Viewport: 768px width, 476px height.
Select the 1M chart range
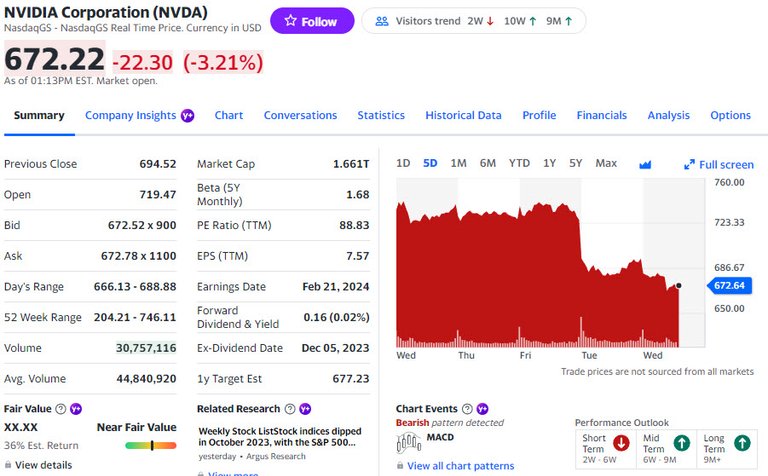pyautogui.click(x=458, y=163)
